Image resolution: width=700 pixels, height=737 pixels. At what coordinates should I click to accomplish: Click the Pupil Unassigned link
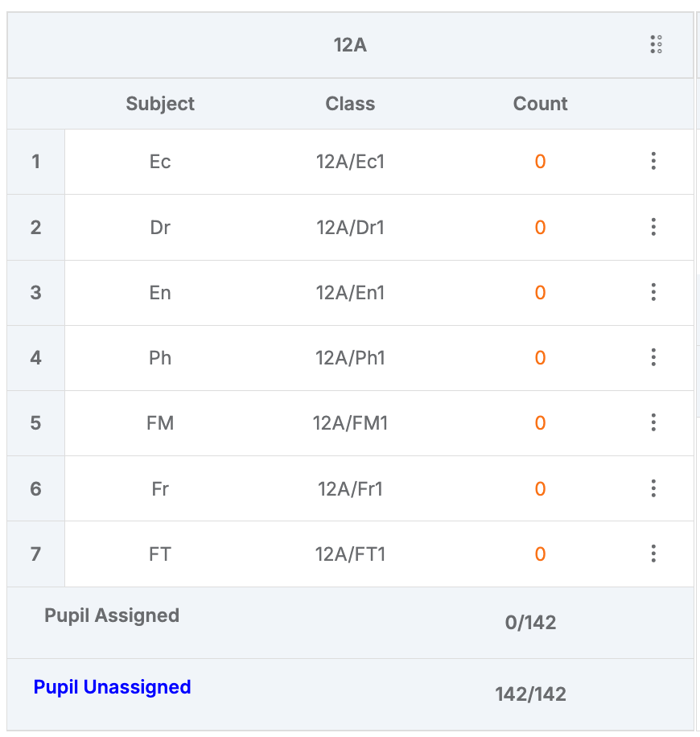pyautogui.click(x=113, y=687)
